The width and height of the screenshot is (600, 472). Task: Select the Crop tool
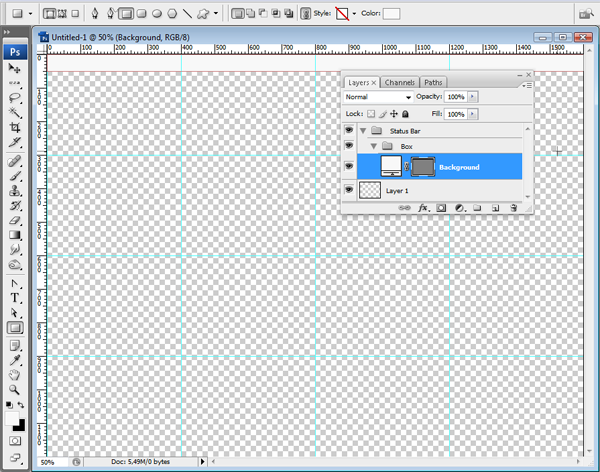[x=15, y=127]
